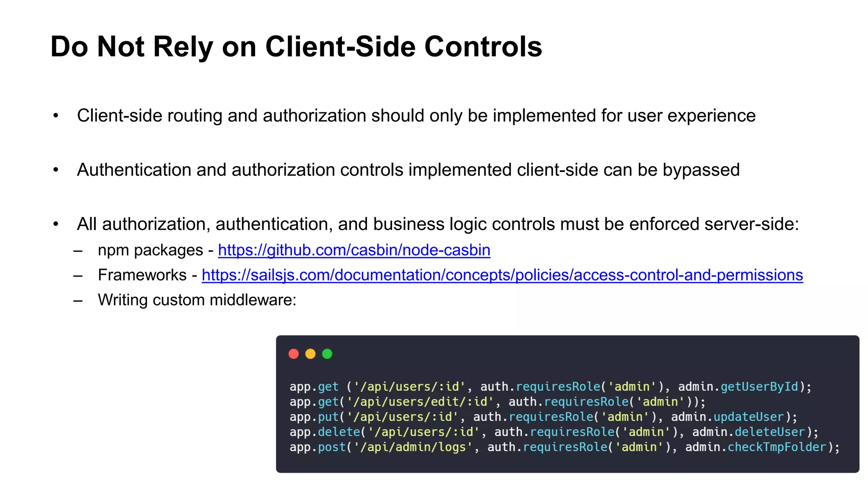The height and width of the screenshot is (488, 868).
Task: Click 'Writing custom middleware:' text
Action: [x=197, y=300]
